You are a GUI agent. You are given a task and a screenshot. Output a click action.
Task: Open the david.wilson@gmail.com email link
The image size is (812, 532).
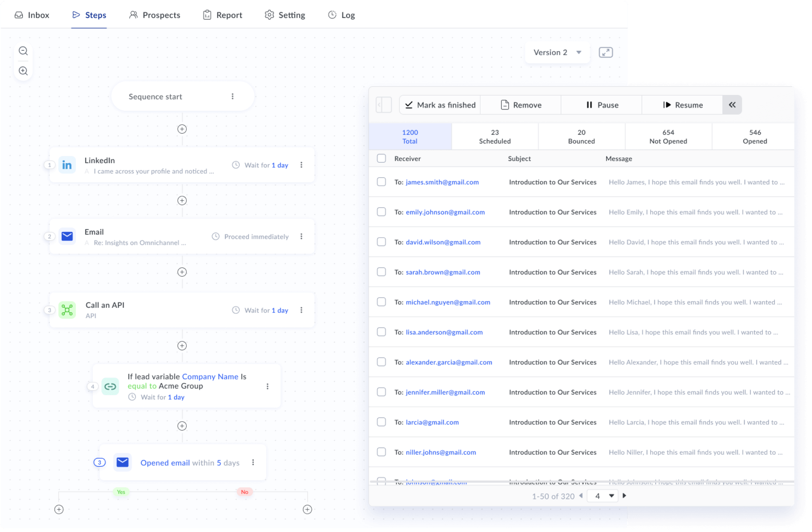tap(442, 242)
